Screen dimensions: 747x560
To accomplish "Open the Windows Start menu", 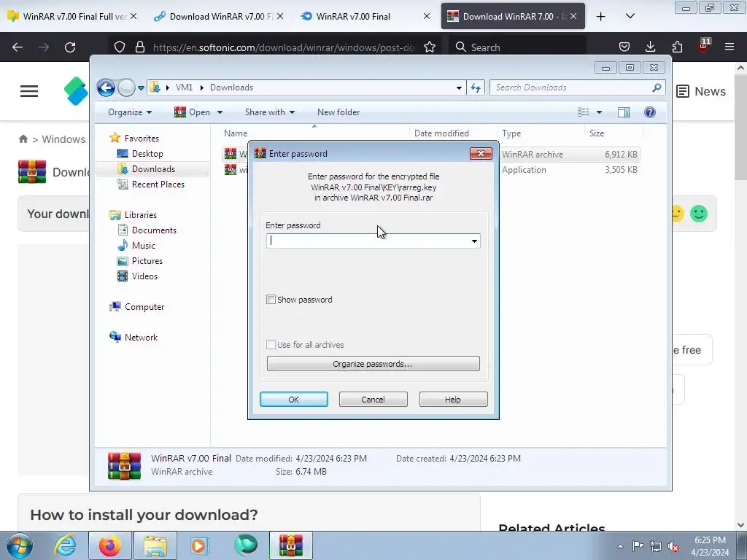I will point(19,545).
